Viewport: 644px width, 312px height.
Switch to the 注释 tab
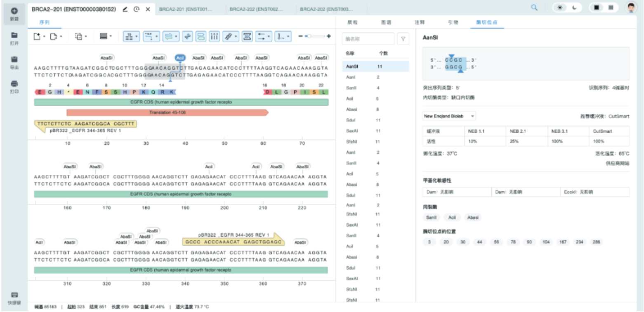420,22
